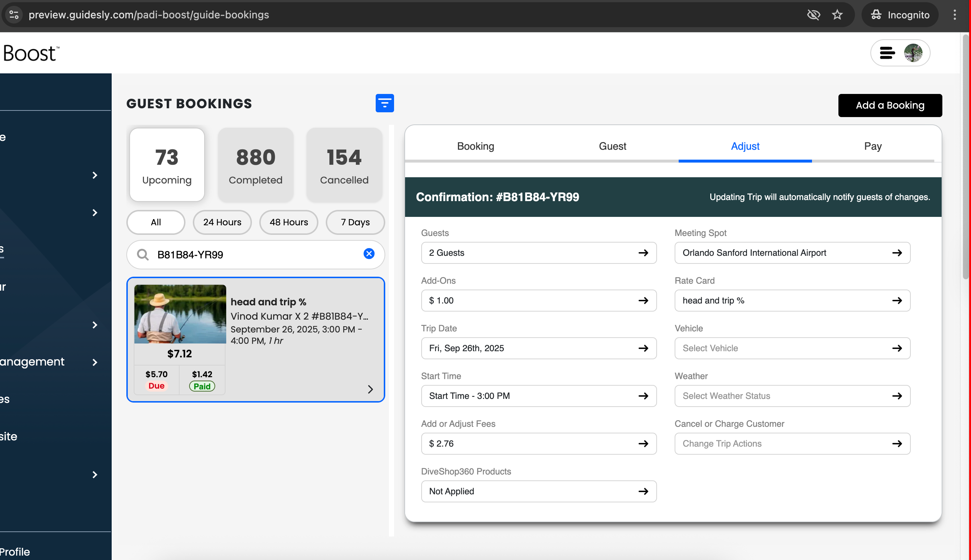The image size is (971, 560).
Task: Bookmark page with star icon
Action: click(837, 15)
